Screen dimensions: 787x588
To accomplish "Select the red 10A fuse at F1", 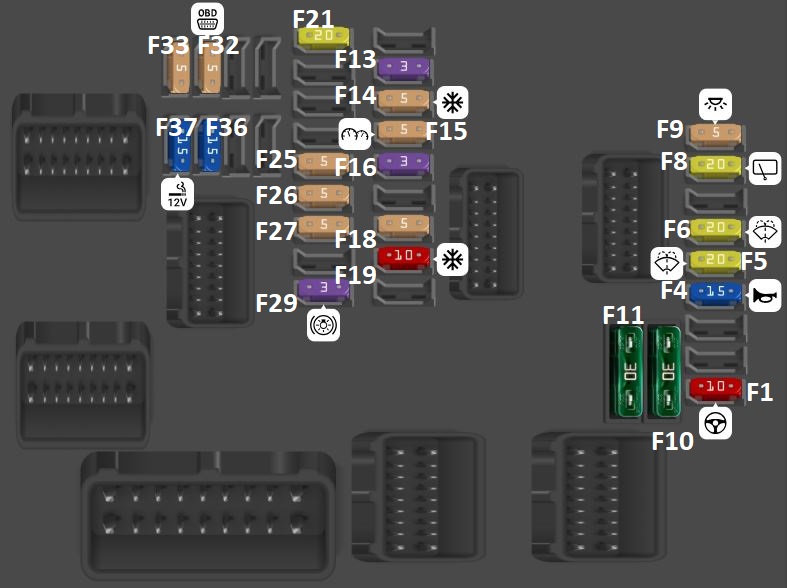I will 715,387.
